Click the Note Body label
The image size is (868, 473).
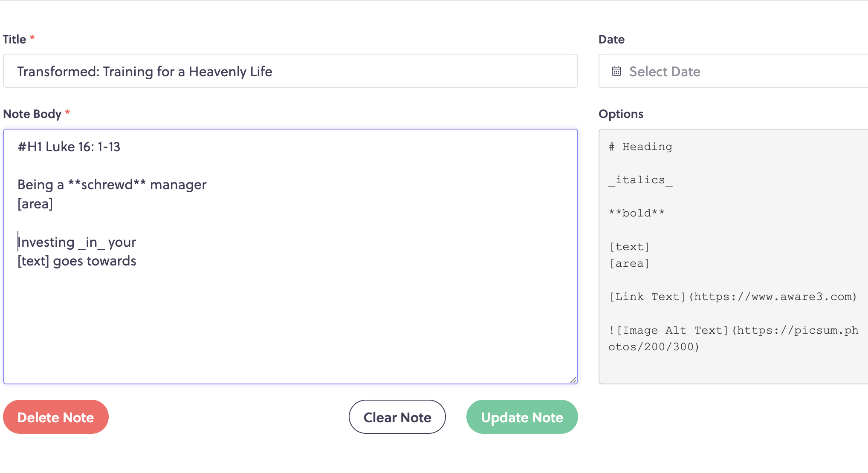coord(32,114)
